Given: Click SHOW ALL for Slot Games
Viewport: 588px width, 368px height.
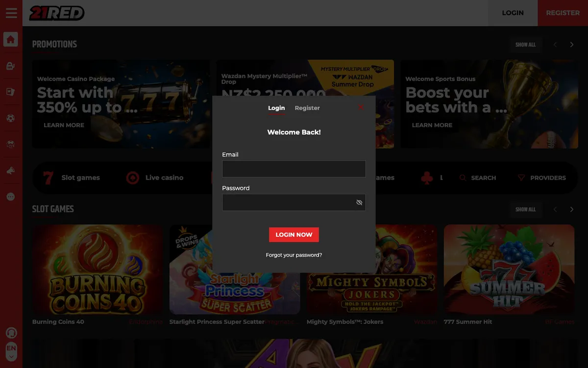Looking at the screenshot, I should pyautogui.click(x=525, y=210).
